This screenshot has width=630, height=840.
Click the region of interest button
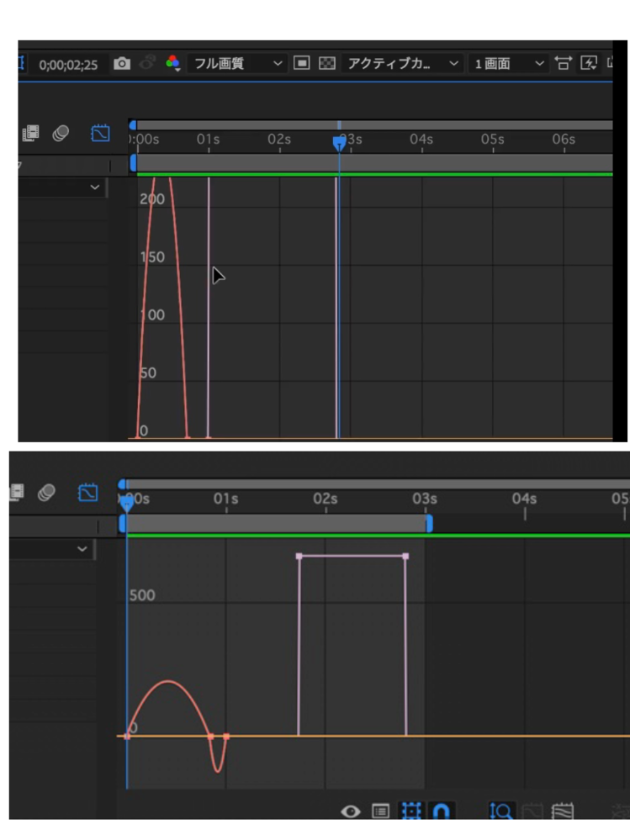pos(302,64)
